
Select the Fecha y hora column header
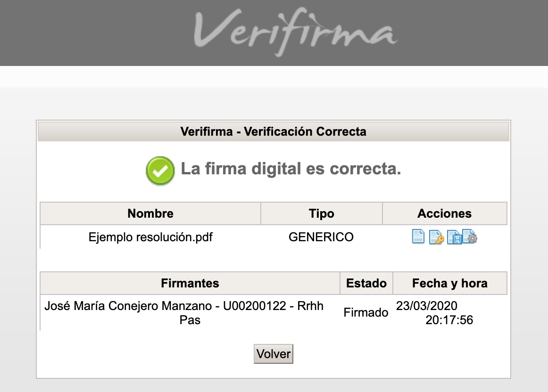pos(449,283)
